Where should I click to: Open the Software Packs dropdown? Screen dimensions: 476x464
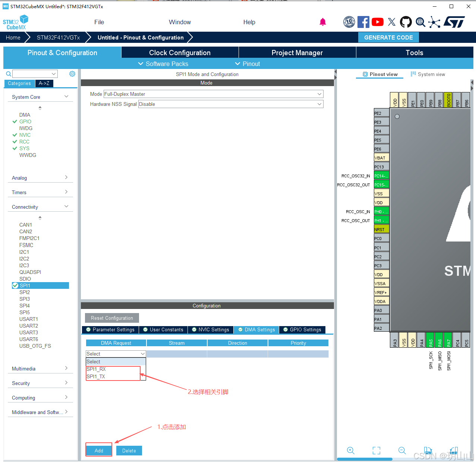tap(163, 64)
